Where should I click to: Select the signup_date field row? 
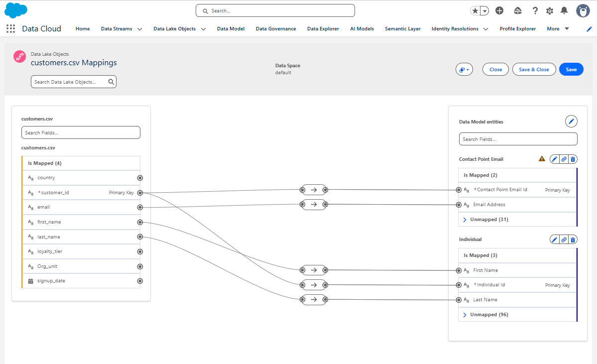coord(81,281)
